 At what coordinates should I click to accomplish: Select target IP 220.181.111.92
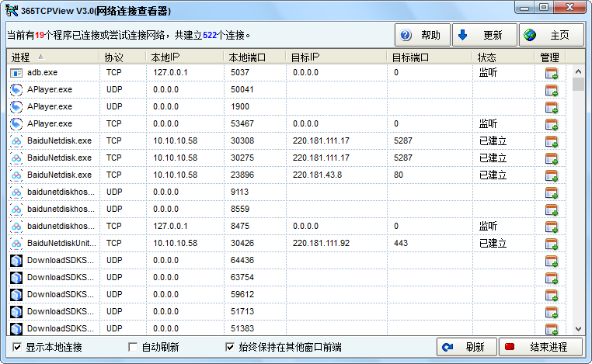pos(321,243)
